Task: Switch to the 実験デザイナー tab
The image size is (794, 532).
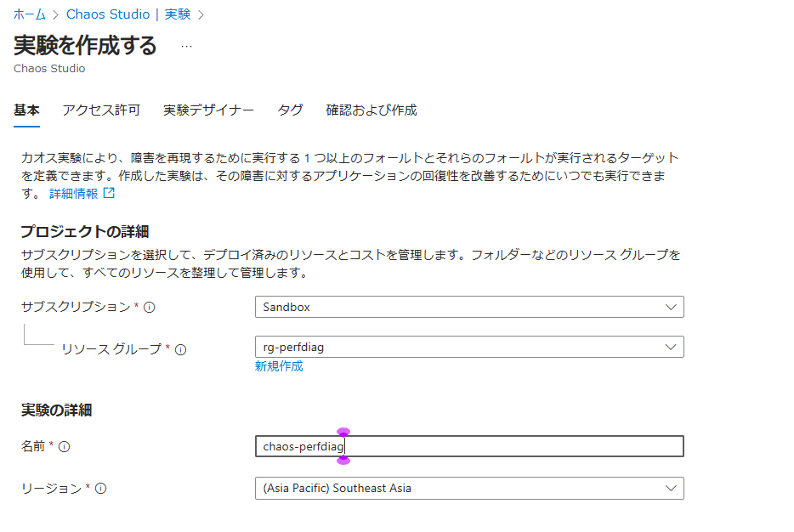Action: tap(208, 110)
